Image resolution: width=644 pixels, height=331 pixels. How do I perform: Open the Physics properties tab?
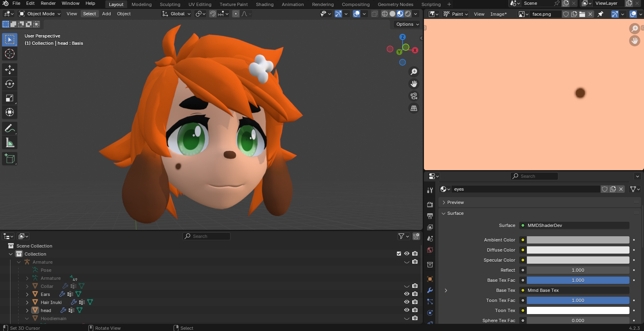[430, 313]
